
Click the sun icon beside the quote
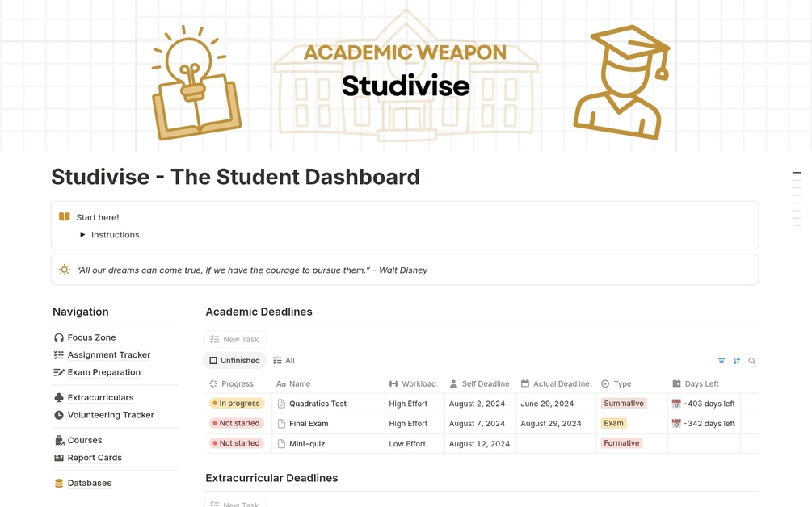click(x=64, y=270)
